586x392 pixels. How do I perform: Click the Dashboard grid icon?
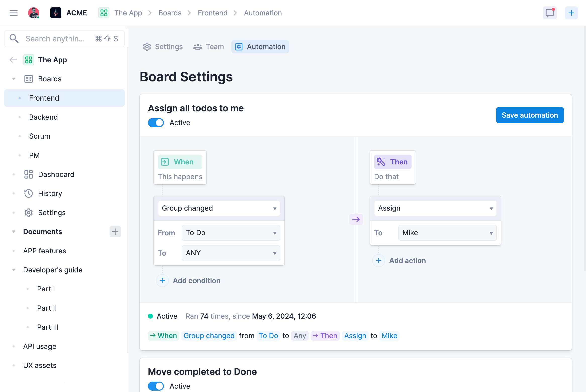(x=28, y=174)
